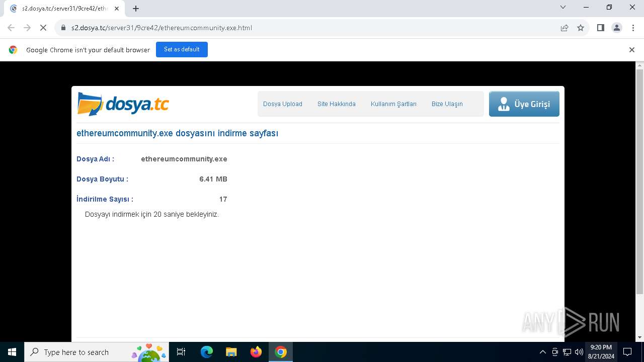The width and height of the screenshot is (644, 362).
Task: Launch Firefox from taskbar
Action: coord(256,352)
